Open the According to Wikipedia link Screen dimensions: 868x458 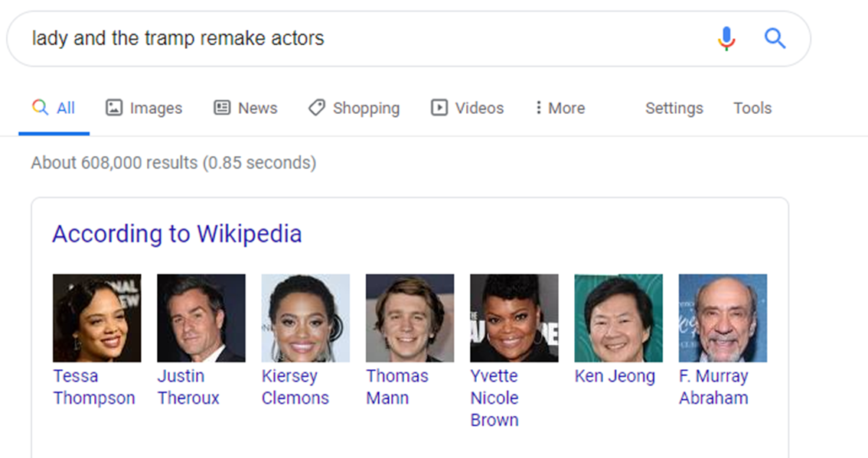pyautogui.click(x=177, y=234)
